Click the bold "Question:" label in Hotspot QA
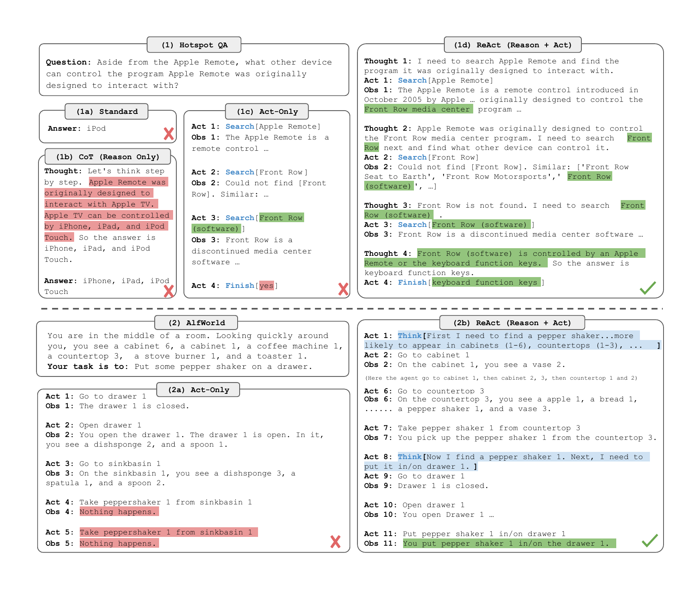 [69, 62]
